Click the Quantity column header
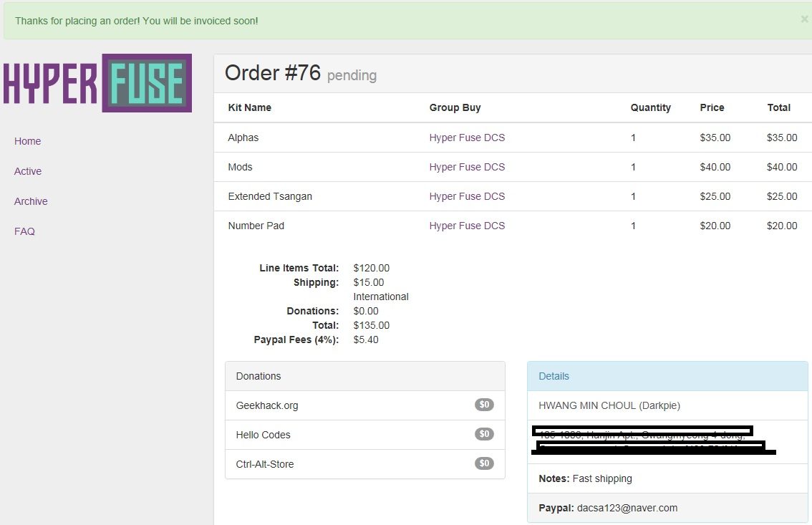This screenshot has height=525, width=812. click(650, 107)
